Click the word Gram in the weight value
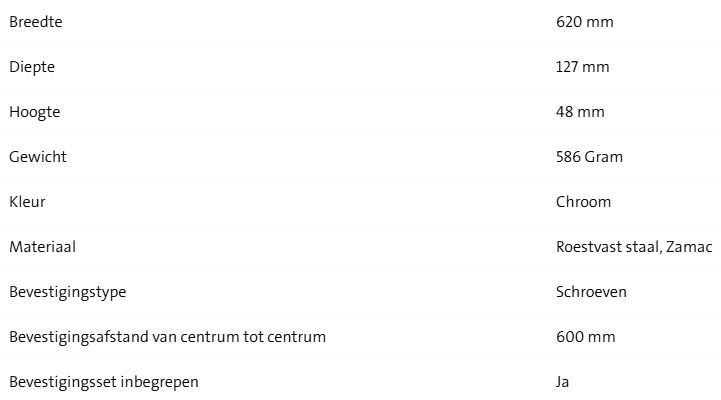The height and width of the screenshot is (400, 721). (604, 157)
